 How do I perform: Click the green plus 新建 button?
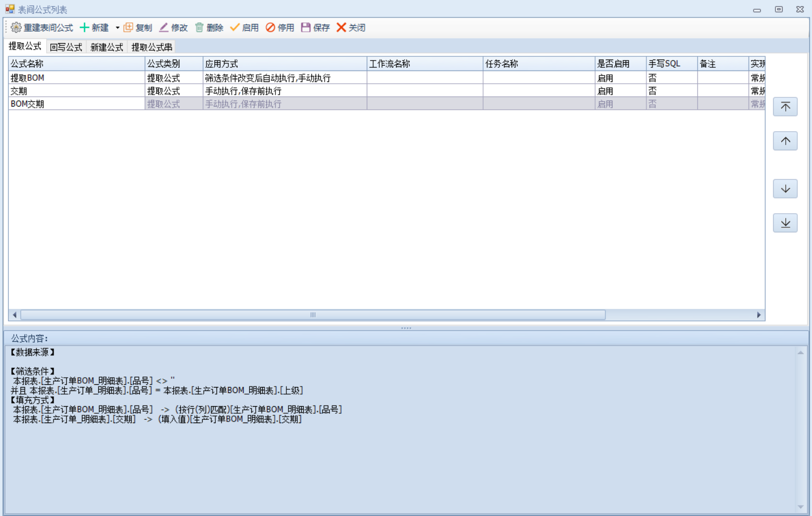[x=85, y=27]
